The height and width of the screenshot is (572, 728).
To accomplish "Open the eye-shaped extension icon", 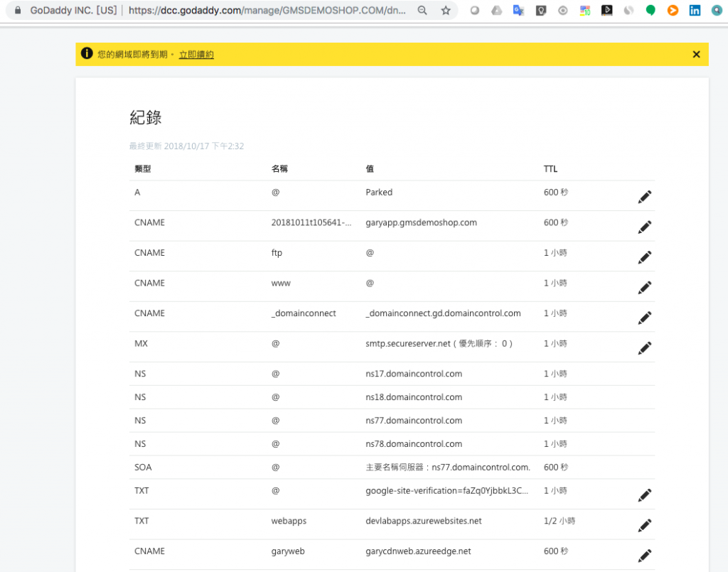I will pos(563,10).
